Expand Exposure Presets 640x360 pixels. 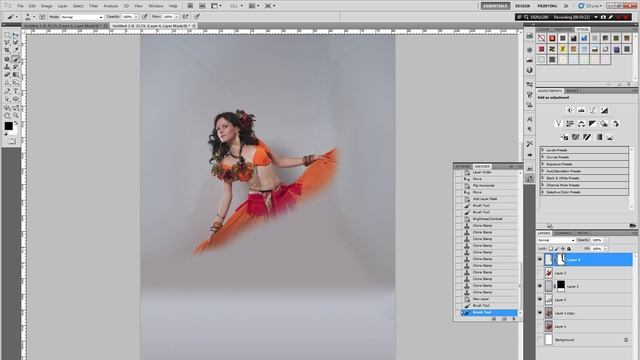tap(542, 164)
